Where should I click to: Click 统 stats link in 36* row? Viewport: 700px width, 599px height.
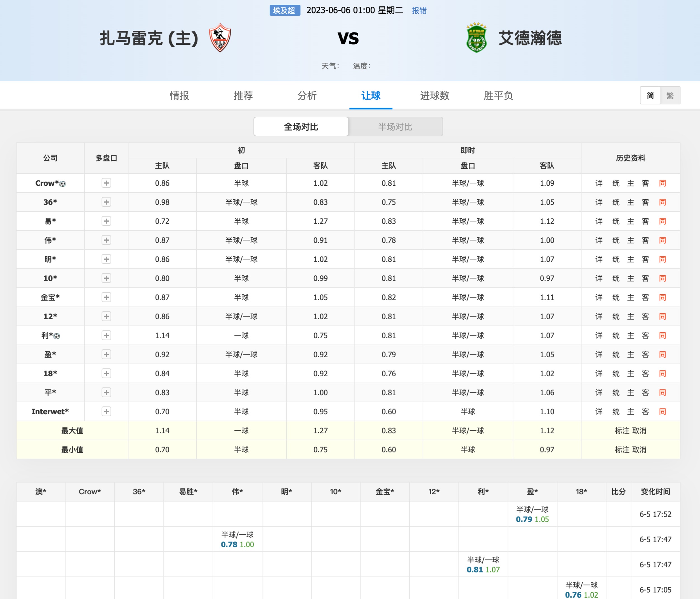616,202
